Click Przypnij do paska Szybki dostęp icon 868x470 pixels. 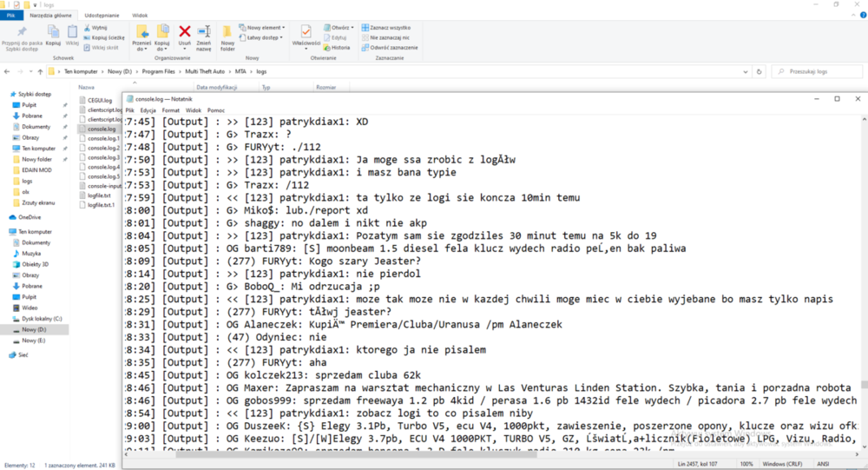tap(23, 32)
